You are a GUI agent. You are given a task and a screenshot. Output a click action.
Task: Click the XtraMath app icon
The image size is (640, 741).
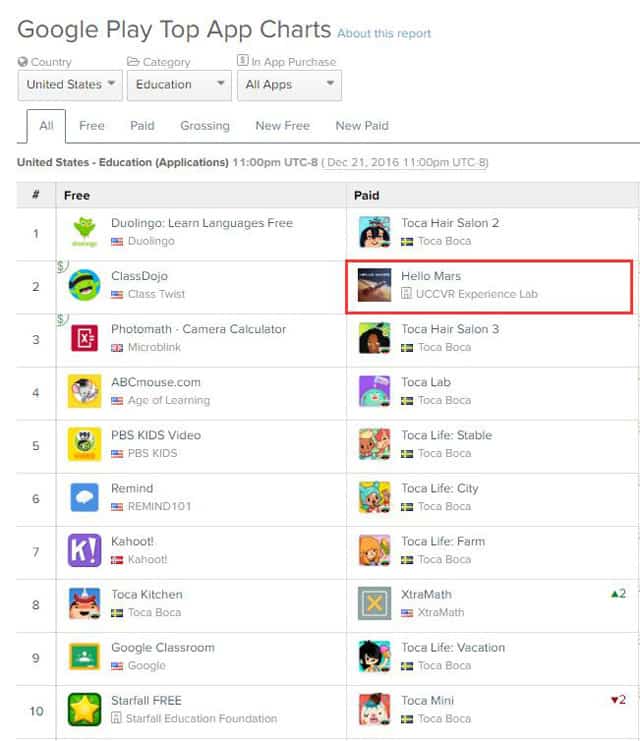[374, 603]
